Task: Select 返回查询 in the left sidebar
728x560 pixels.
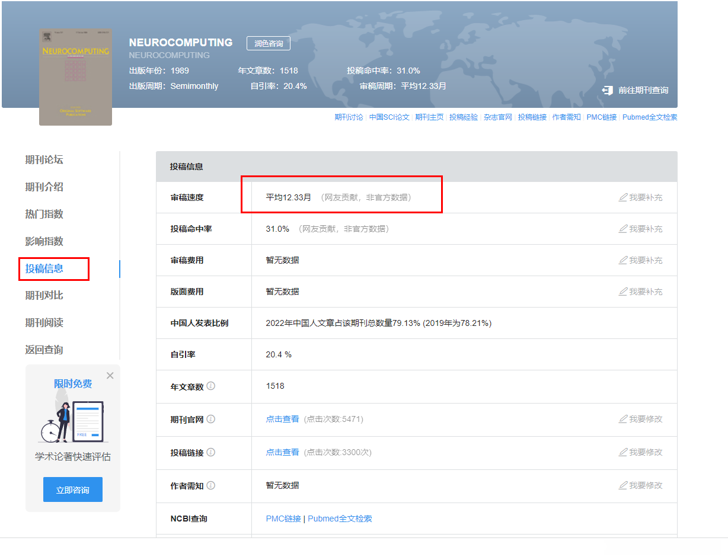Action: point(44,350)
